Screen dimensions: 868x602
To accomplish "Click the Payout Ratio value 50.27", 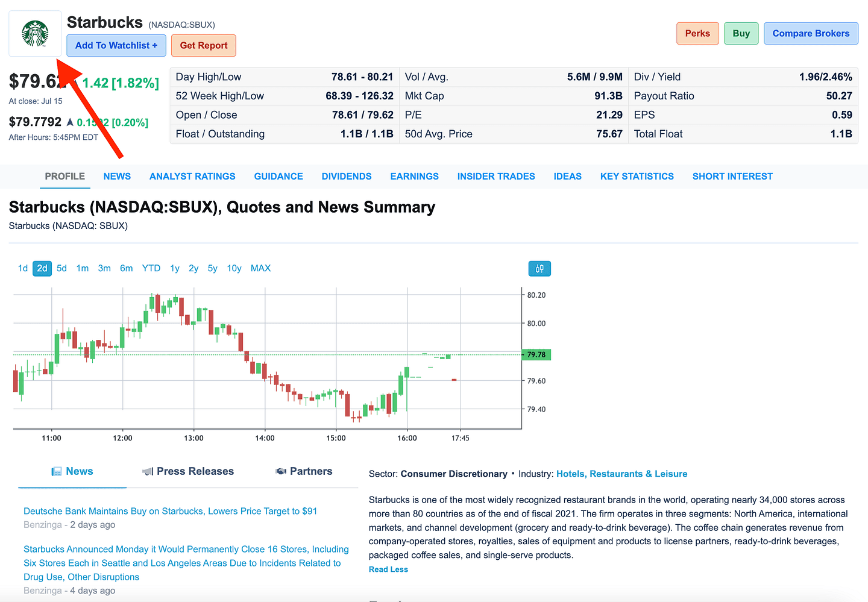I will click(x=839, y=96).
